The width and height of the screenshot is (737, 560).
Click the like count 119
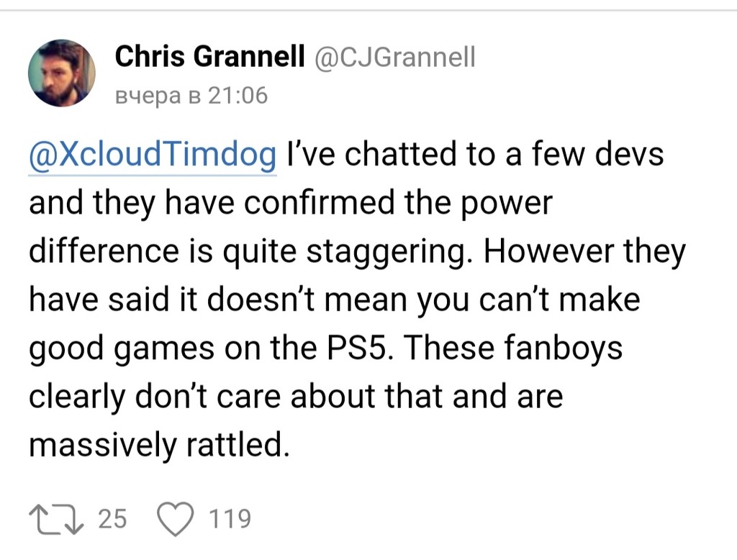click(x=230, y=519)
